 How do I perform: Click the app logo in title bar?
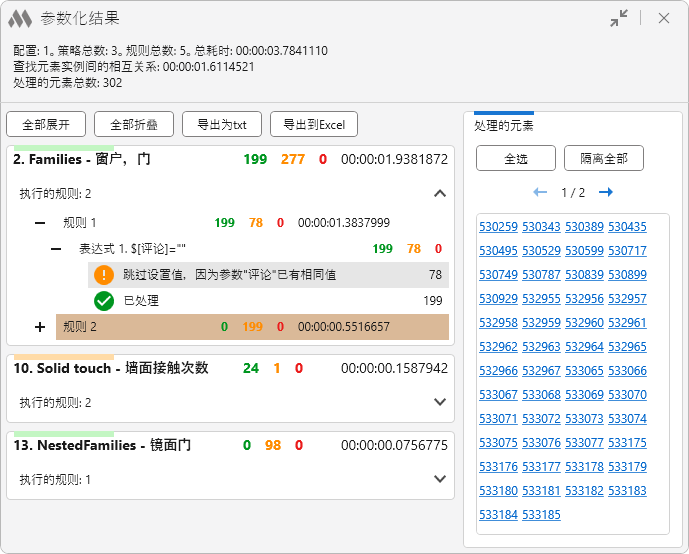point(20,18)
